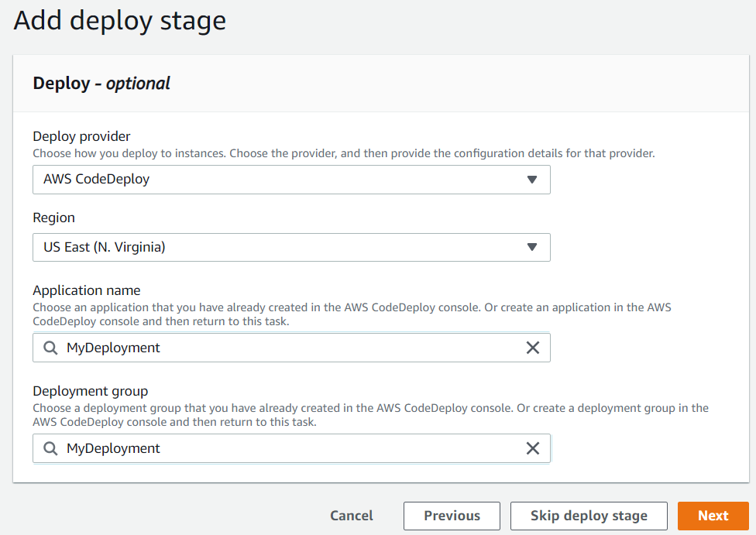This screenshot has height=535, width=756.
Task: Click the Deploy provider field label
Action: coord(81,136)
